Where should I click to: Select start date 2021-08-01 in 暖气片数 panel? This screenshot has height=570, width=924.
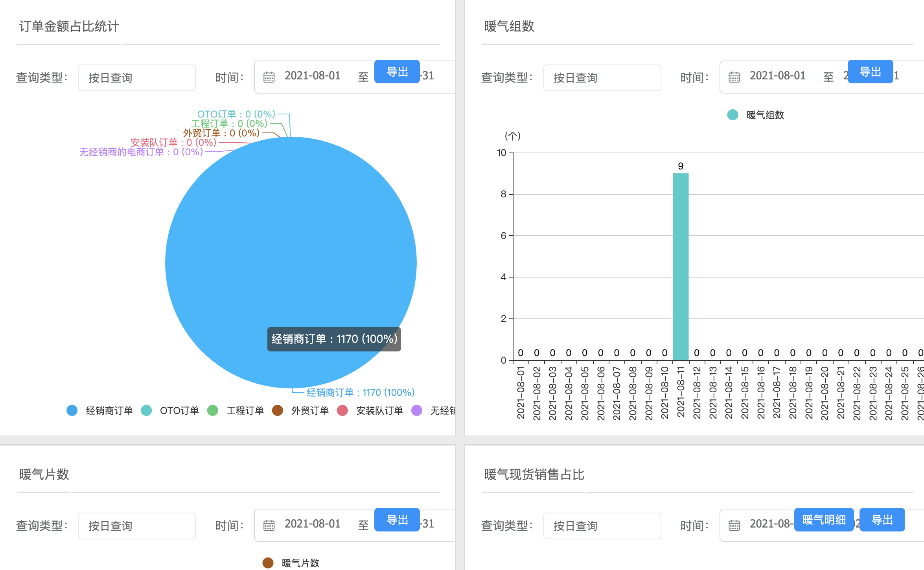coord(313,524)
